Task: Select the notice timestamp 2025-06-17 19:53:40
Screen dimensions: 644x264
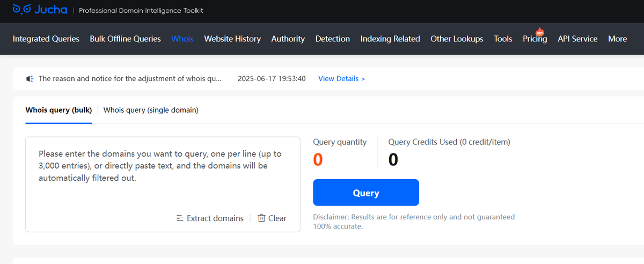Action: [x=272, y=78]
